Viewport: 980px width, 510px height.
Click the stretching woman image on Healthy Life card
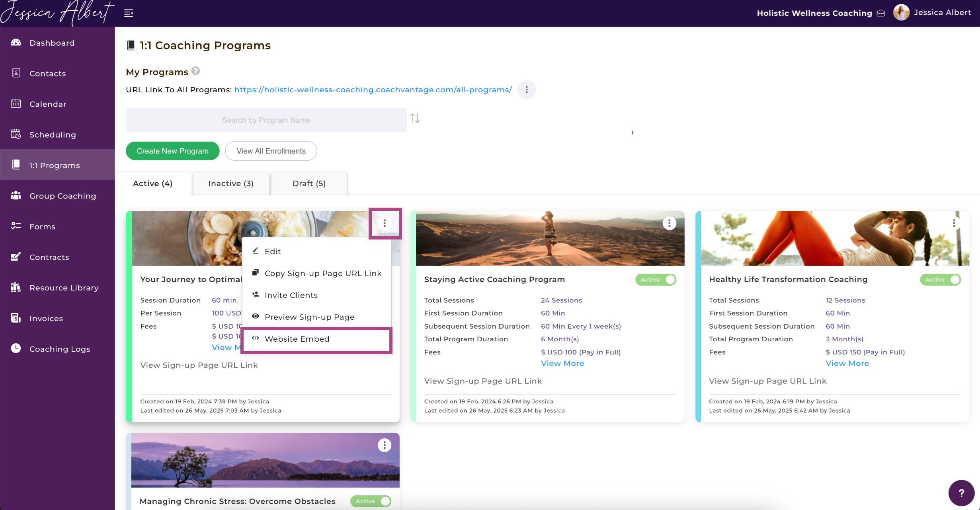(835, 238)
